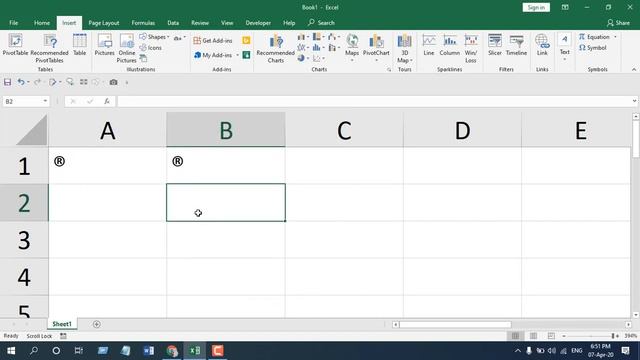The height and width of the screenshot is (360, 640).
Task: Open Task View on taskbar
Action: click(x=79, y=351)
